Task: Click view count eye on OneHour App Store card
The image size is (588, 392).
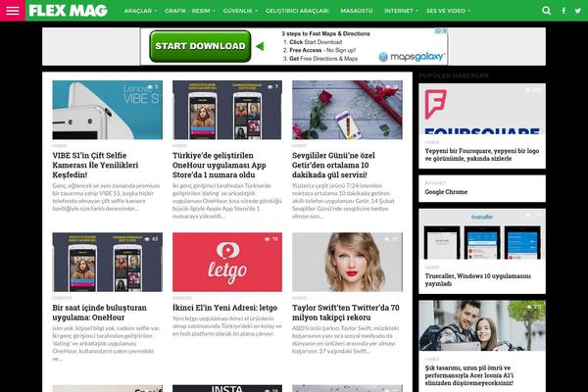Action: [270, 87]
